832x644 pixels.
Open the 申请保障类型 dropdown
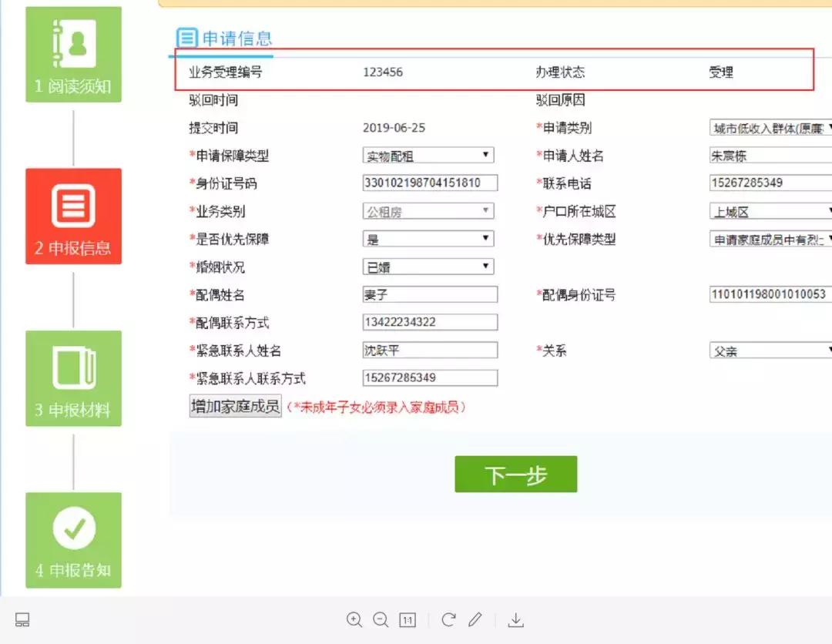(429, 155)
